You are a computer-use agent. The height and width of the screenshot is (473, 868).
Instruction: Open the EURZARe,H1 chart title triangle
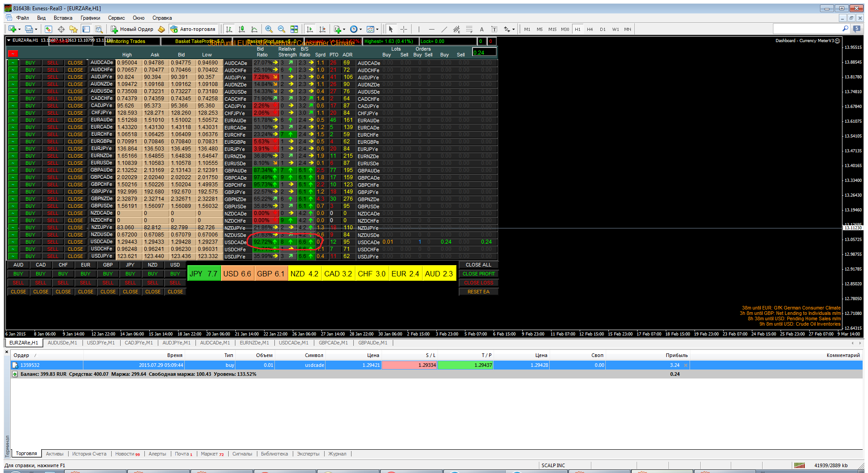point(9,40)
